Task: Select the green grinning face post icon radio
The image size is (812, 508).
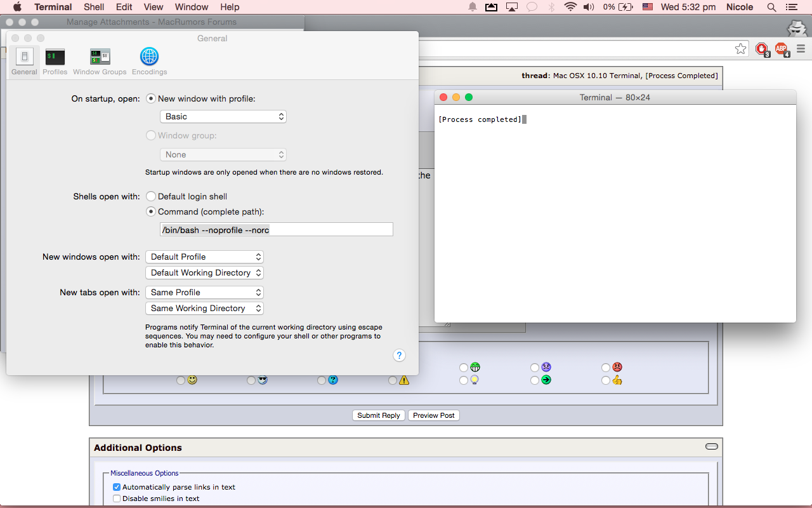Action: tap(464, 368)
